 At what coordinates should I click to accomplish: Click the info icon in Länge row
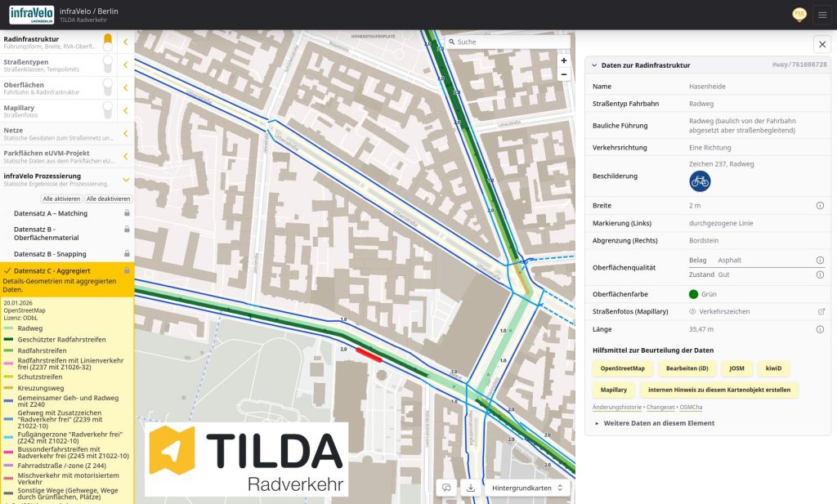click(x=820, y=329)
